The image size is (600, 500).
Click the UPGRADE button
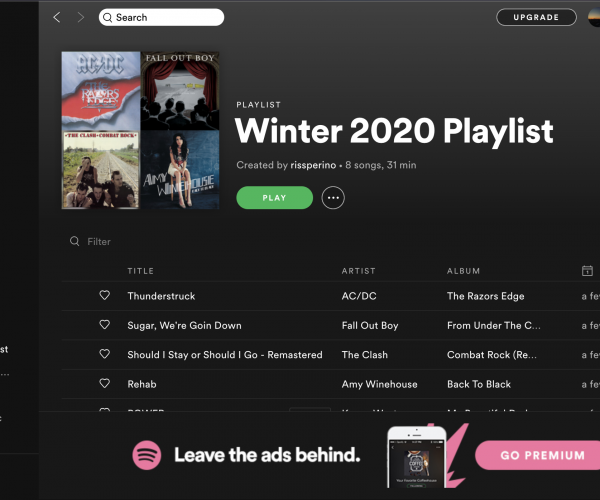click(536, 17)
